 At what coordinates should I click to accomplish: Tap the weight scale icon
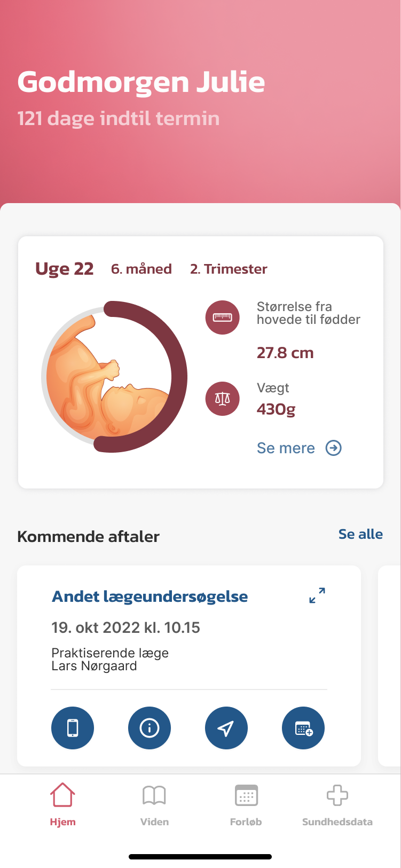coord(223,399)
